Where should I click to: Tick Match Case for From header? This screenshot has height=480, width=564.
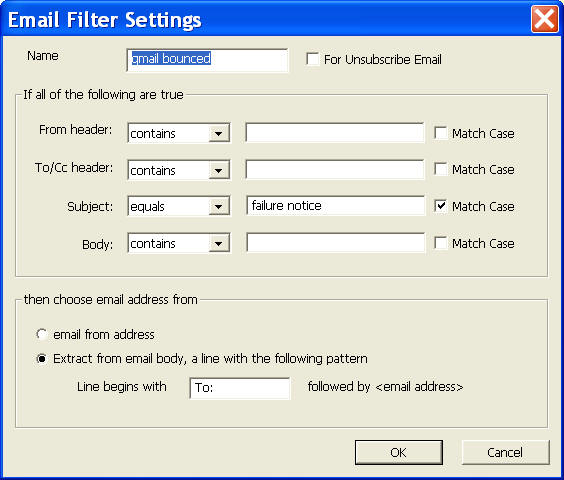tap(441, 133)
